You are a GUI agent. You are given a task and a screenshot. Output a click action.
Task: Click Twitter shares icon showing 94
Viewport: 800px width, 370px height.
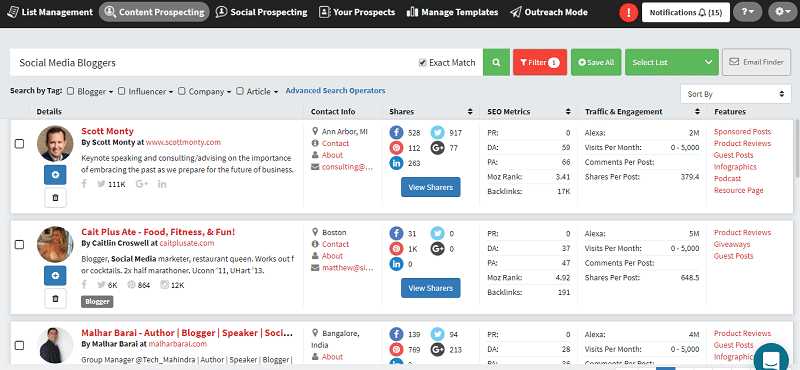(437, 334)
